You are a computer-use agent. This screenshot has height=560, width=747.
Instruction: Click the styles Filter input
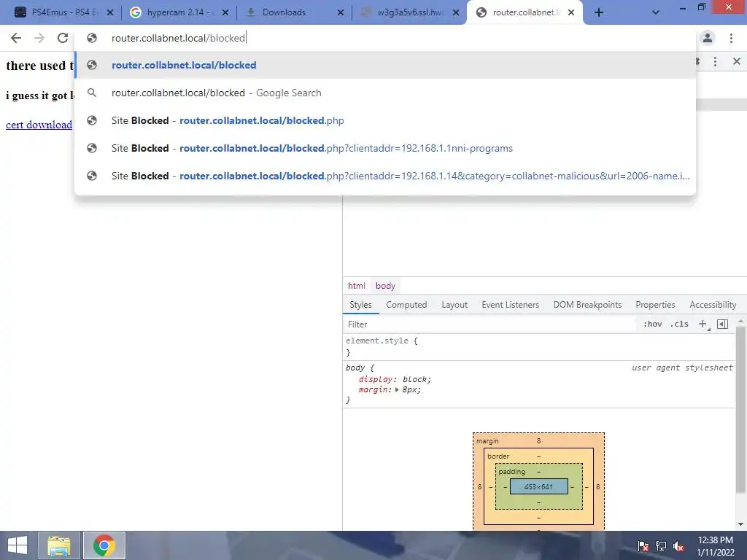click(x=491, y=324)
